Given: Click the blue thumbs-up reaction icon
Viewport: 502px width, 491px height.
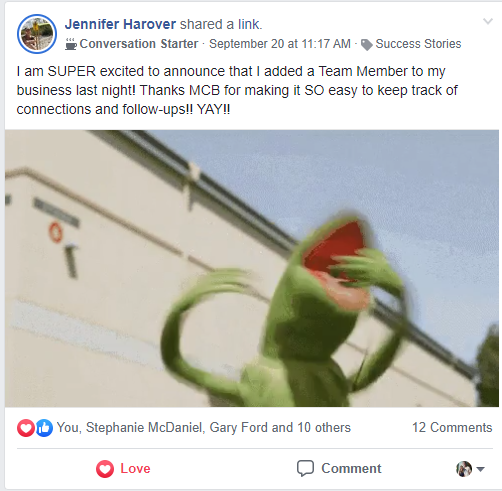Looking at the screenshot, I should [x=44, y=428].
